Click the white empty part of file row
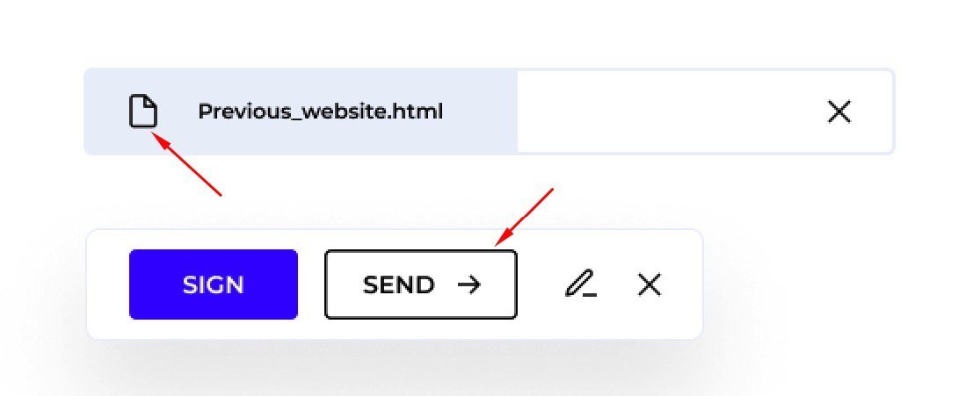Viewport: 980px width, 396px height. pos(705,112)
